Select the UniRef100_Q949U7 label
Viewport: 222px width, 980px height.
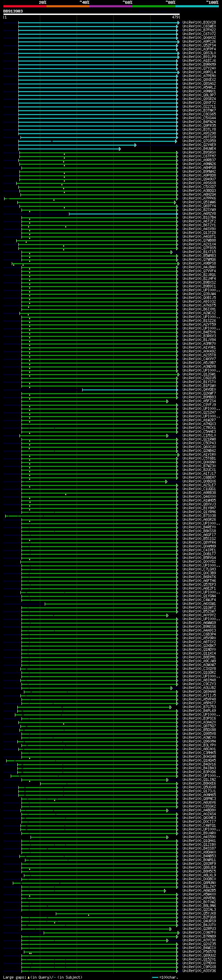point(199,180)
